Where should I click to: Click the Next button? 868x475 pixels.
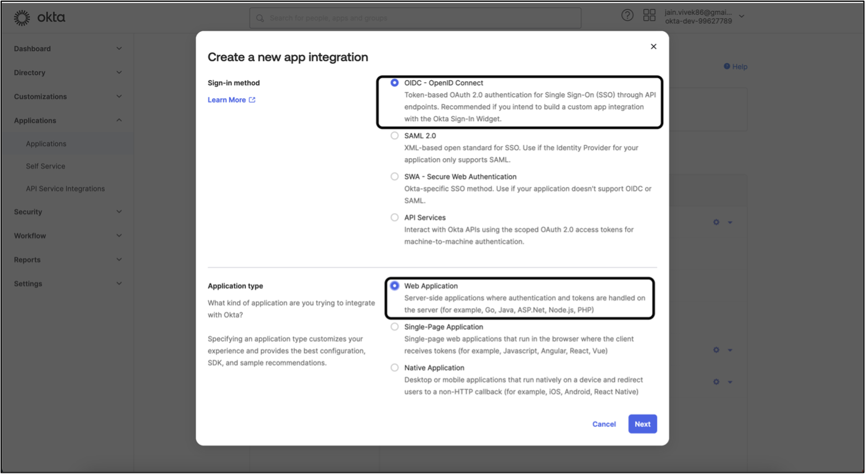click(642, 424)
